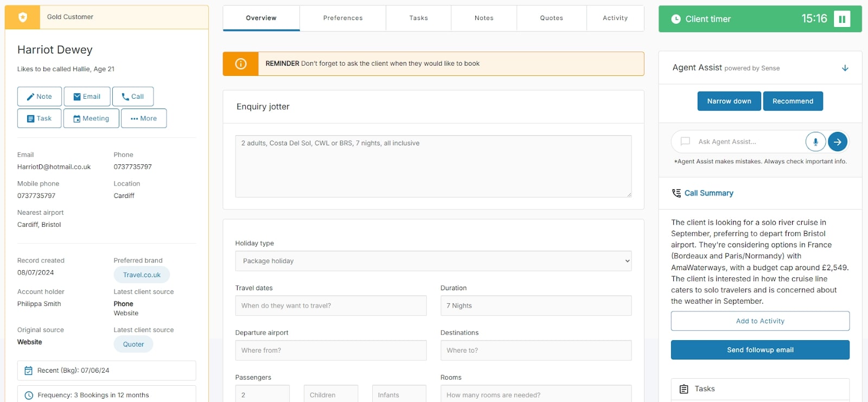Collapse the Agent Assist panel arrow

coord(845,68)
